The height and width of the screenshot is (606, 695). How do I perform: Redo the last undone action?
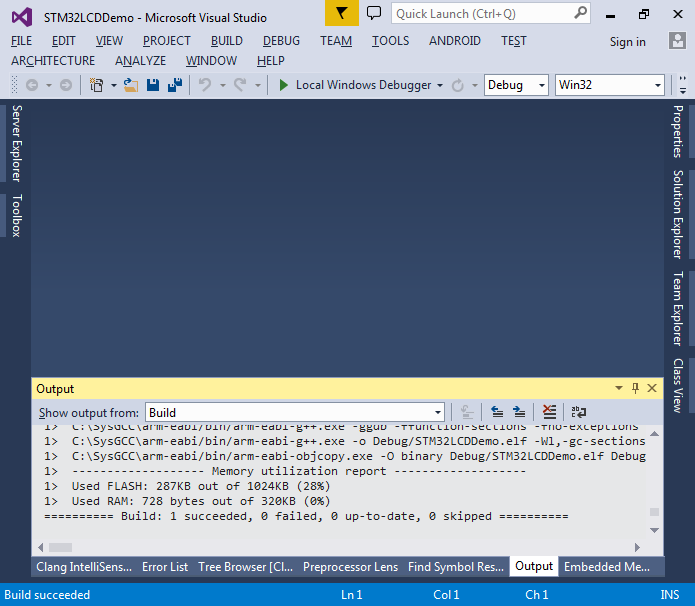coord(240,85)
